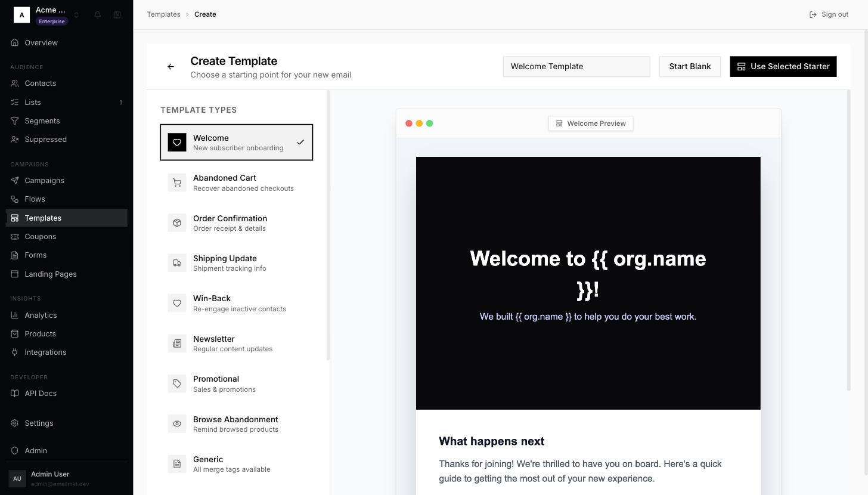
Task: Click the back arrow beside Create Template
Action: tap(171, 67)
